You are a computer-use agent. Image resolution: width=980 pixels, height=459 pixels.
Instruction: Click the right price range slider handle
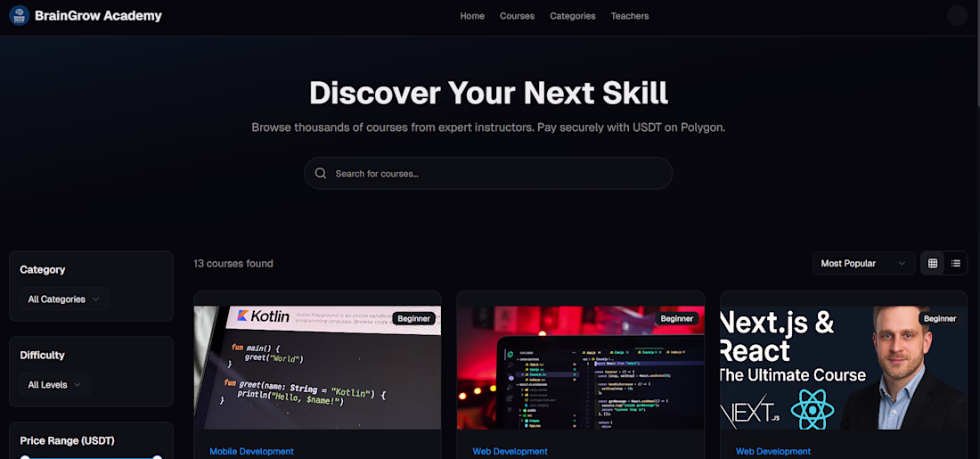coord(158,458)
